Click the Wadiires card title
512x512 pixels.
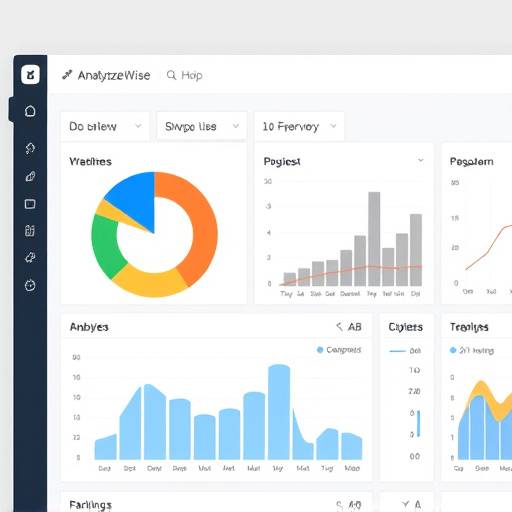[x=90, y=162]
